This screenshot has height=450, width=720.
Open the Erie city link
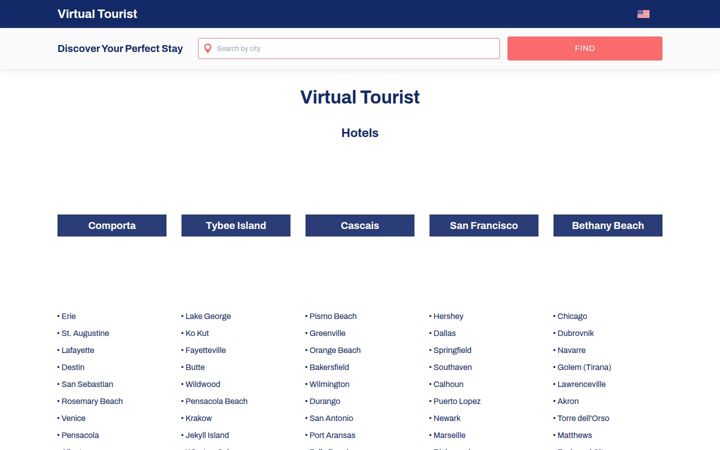[x=68, y=316]
